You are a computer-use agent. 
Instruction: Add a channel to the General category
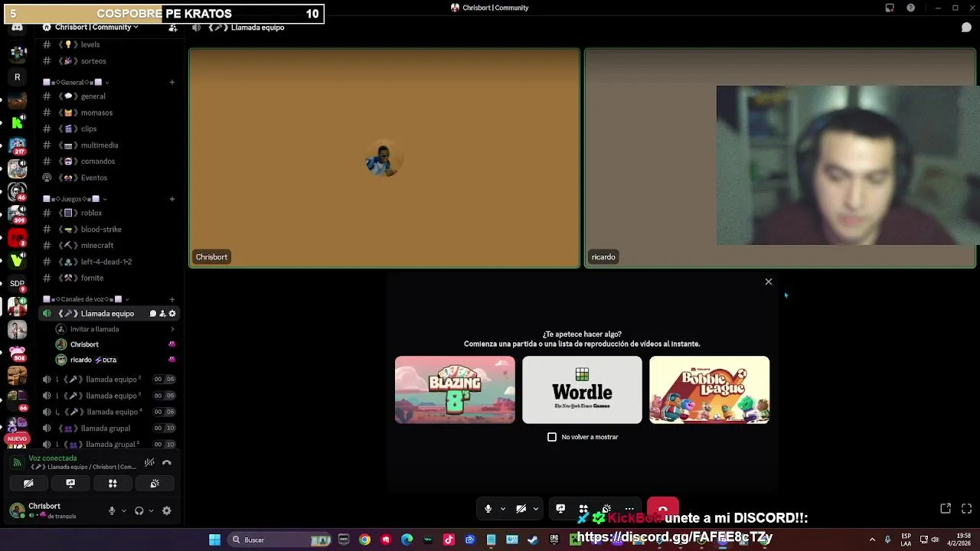coord(172,82)
